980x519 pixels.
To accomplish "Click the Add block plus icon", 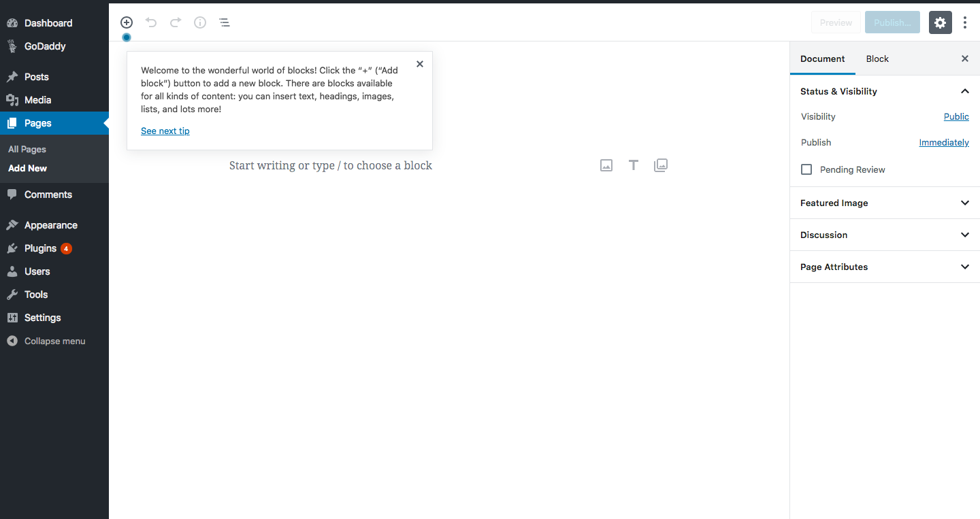I will (x=127, y=22).
